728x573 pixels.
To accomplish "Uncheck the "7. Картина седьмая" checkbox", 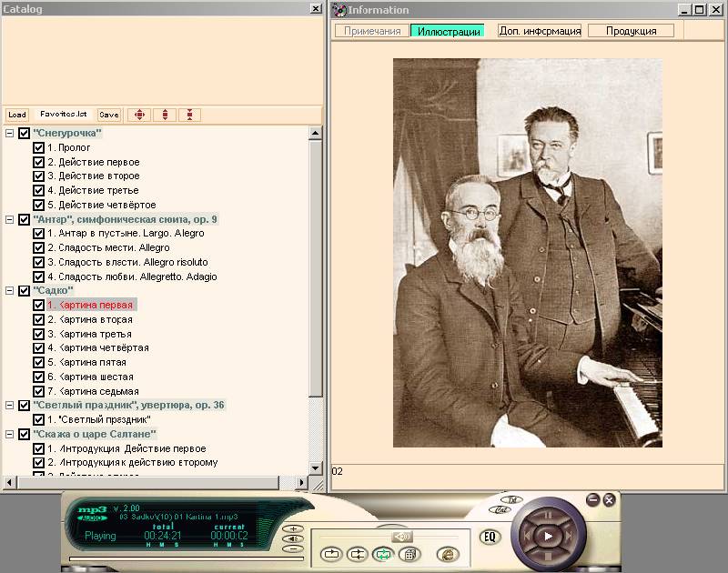I will [38, 391].
